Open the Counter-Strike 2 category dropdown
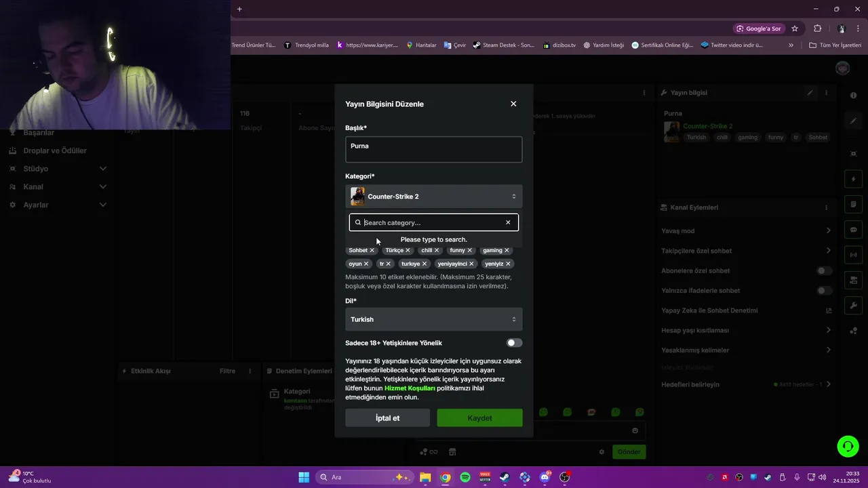 point(434,197)
